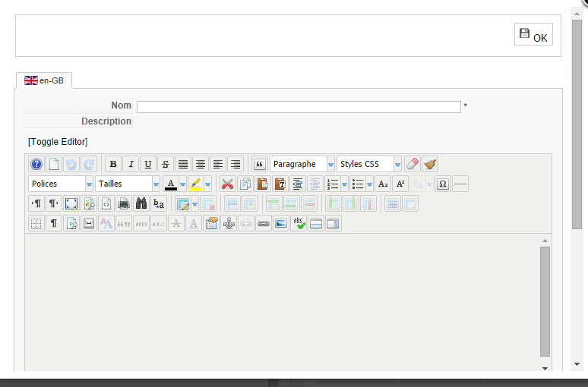Click the OK save button
Viewport: 588px width, 387px height.
533,35
